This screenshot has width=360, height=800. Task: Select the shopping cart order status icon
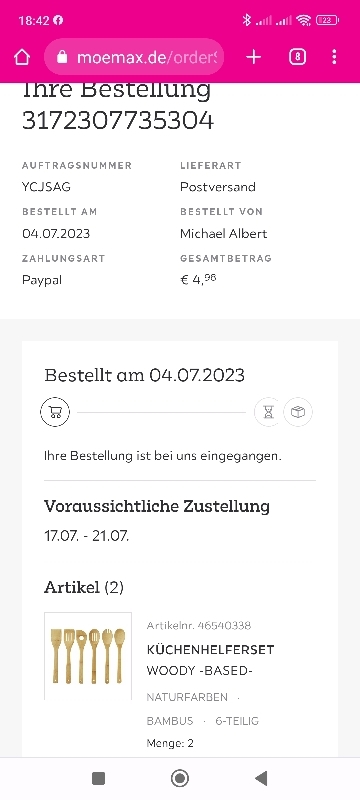(x=55, y=412)
